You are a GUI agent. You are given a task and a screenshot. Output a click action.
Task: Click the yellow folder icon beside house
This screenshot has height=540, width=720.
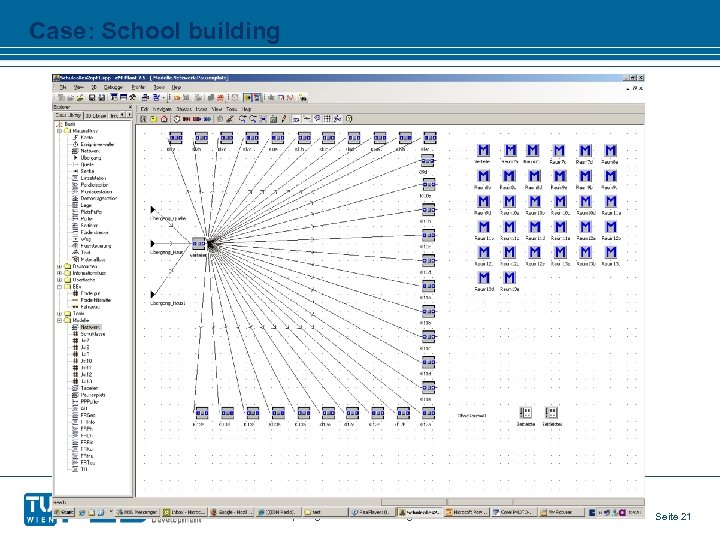[x=154, y=119]
